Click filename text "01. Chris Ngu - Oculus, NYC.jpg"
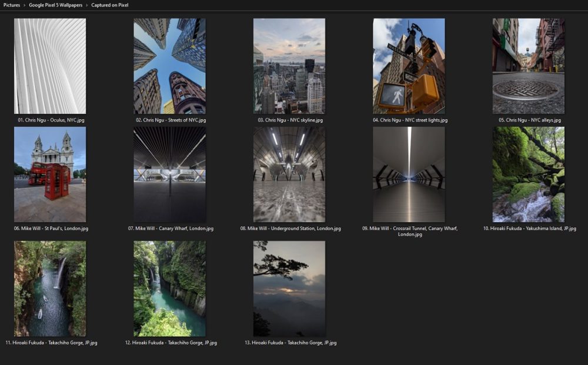The width and height of the screenshot is (588, 365). pos(50,120)
